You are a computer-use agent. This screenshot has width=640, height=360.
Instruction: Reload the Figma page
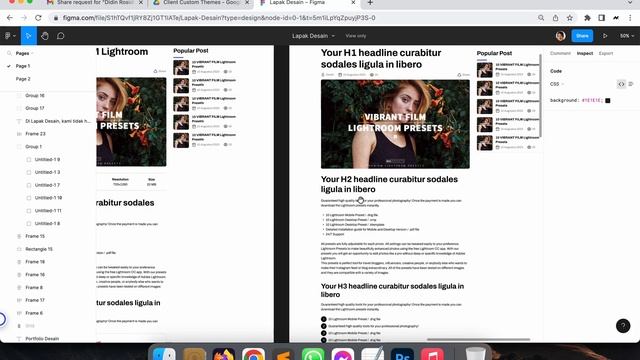pyautogui.click(x=38, y=18)
